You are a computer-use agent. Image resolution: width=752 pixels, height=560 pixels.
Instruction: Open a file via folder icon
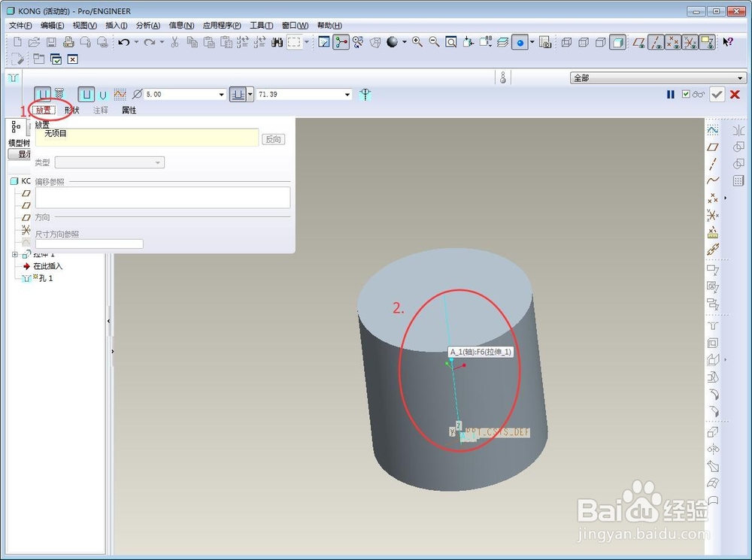(x=34, y=42)
